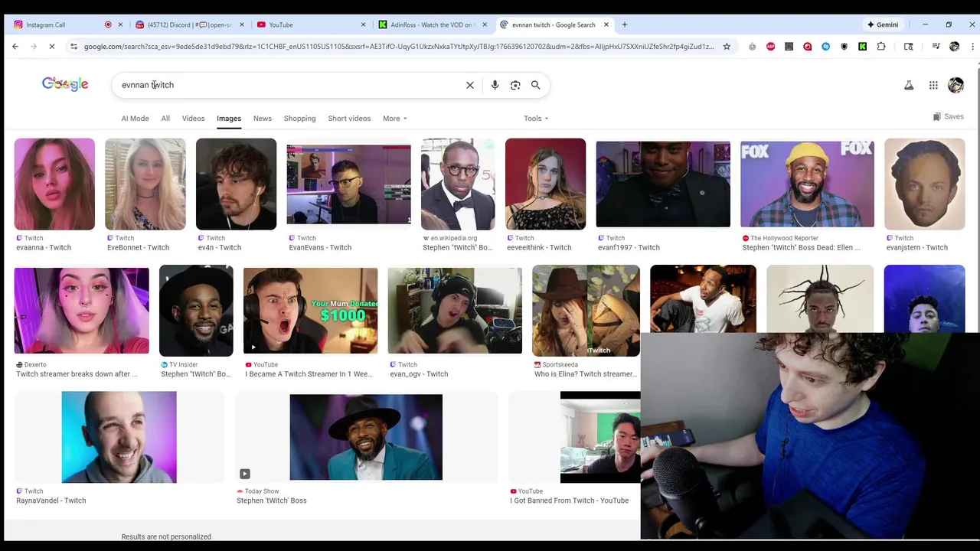The height and width of the screenshot is (551, 980).
Task: Switch to the Discord tab
Action: pos(188,24)
